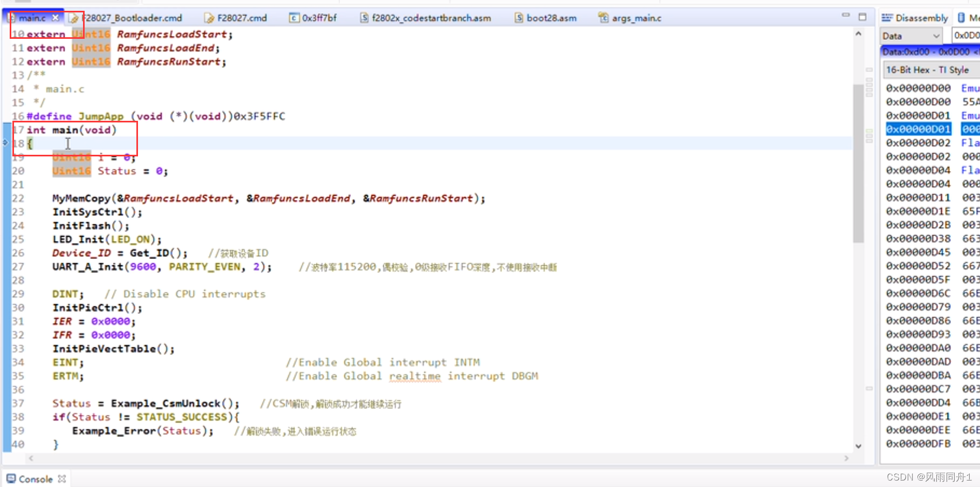Switch to the boot28.asm tab
Screen dimensions: 980x487
(x=546, y=18)
